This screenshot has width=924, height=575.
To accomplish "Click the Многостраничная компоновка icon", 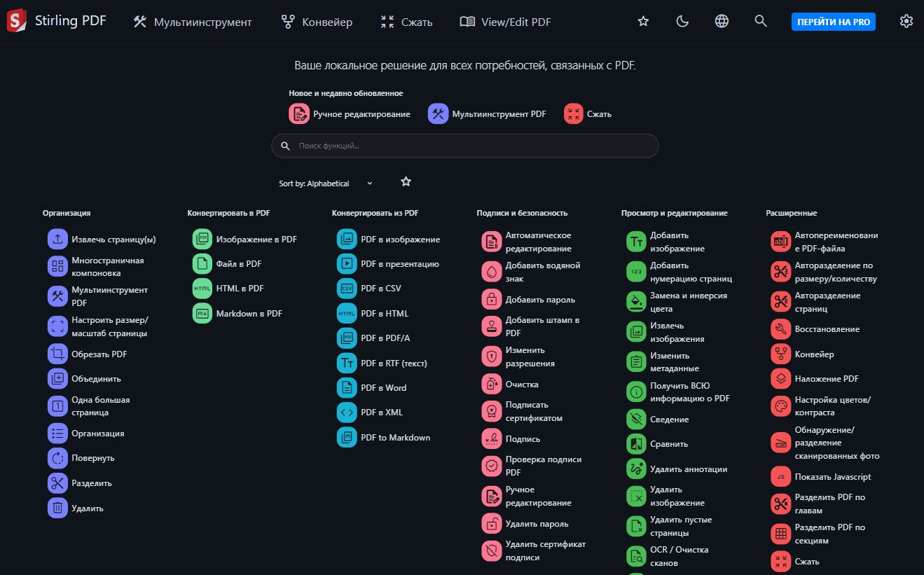I will point(57,267).
